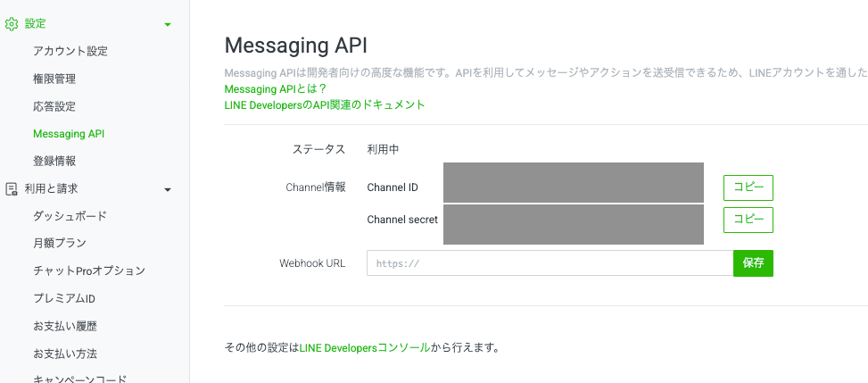Open 登録情報 in sidebar
868x383 pixels.
[x=54, y=162]
